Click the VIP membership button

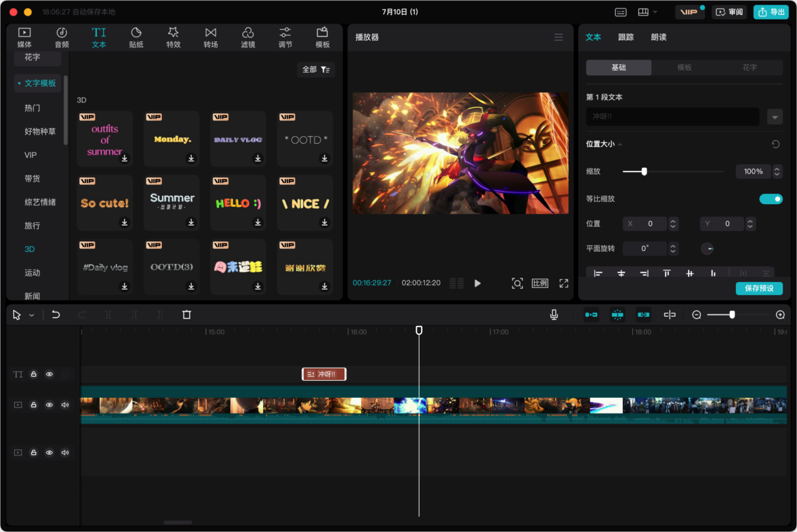coord(690,12)
